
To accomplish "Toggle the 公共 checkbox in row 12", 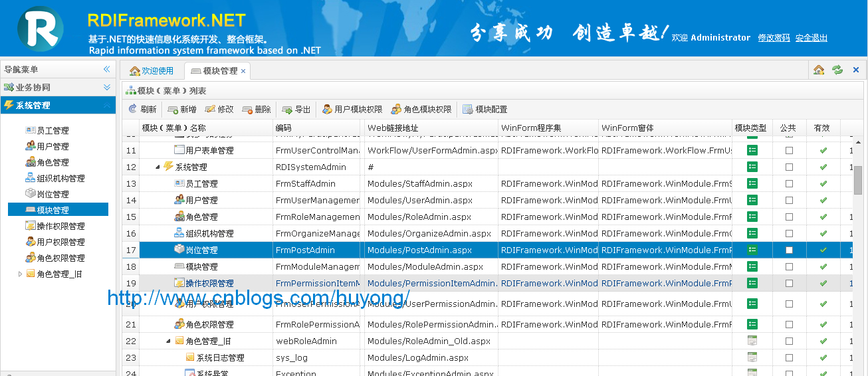I will pyautogui.click(x=789, y=167).
